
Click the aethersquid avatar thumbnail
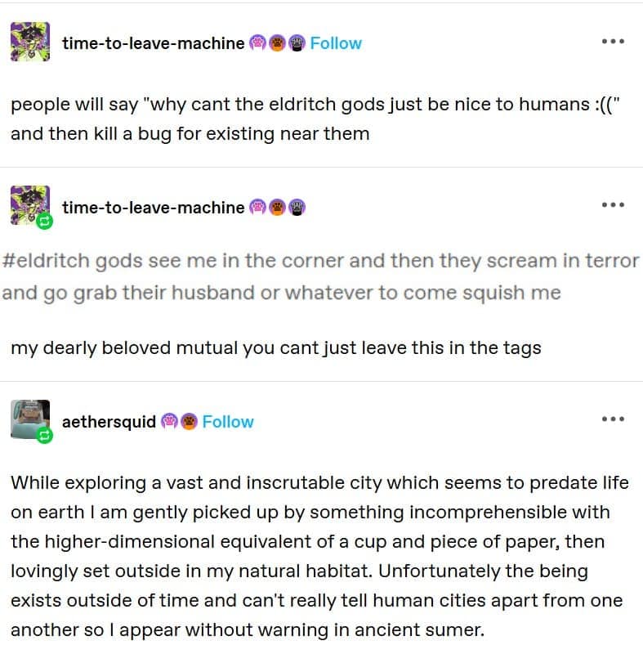(30, 419)
